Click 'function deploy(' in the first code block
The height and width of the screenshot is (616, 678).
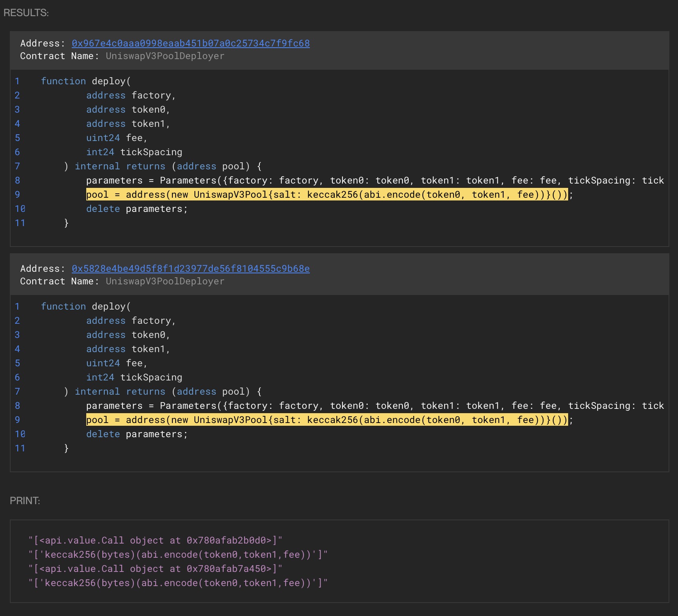click(x=86, y=81)
